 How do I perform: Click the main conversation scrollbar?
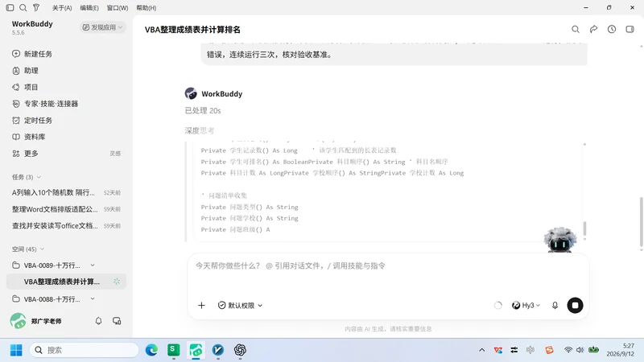pyautogui.click(x=641, y=222)
